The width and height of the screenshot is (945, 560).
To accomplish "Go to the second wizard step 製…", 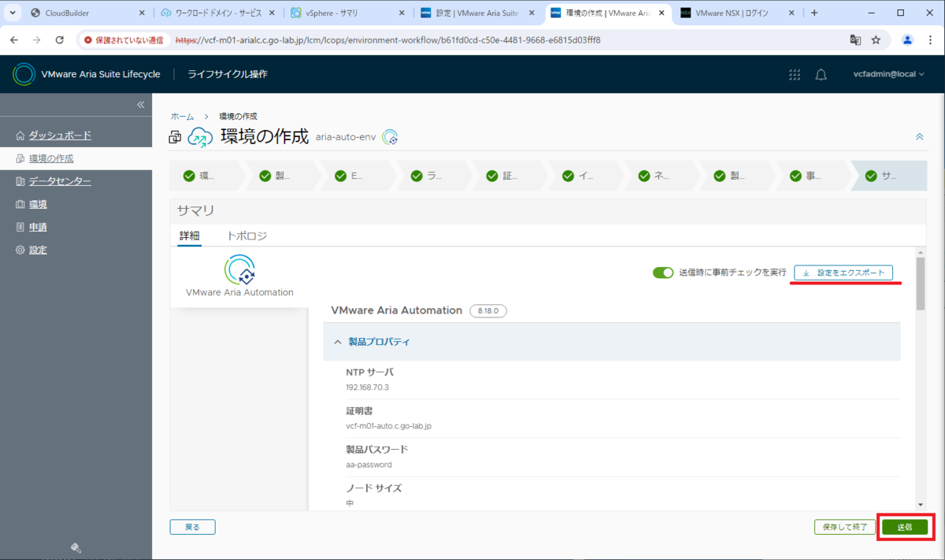I will (283, 176).
